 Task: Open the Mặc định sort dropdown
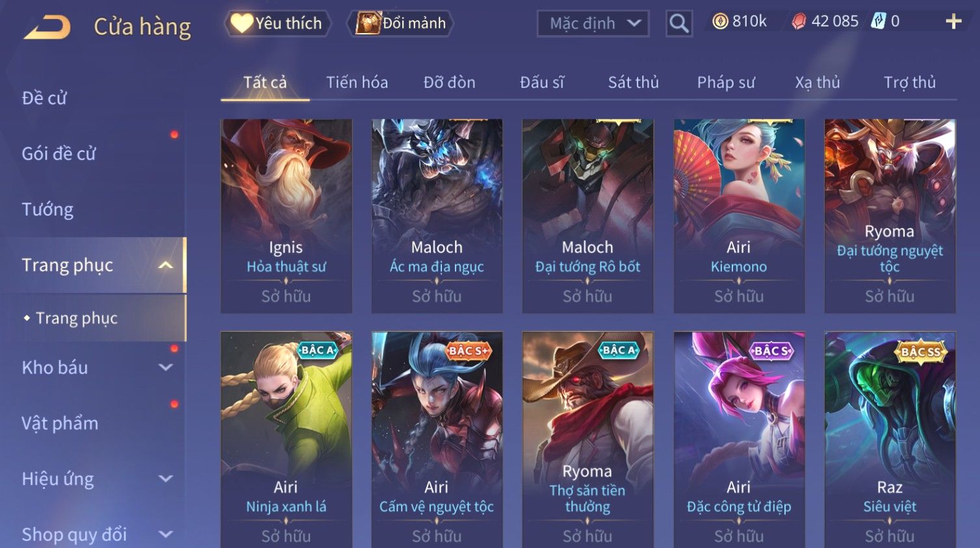click(593, 23)
